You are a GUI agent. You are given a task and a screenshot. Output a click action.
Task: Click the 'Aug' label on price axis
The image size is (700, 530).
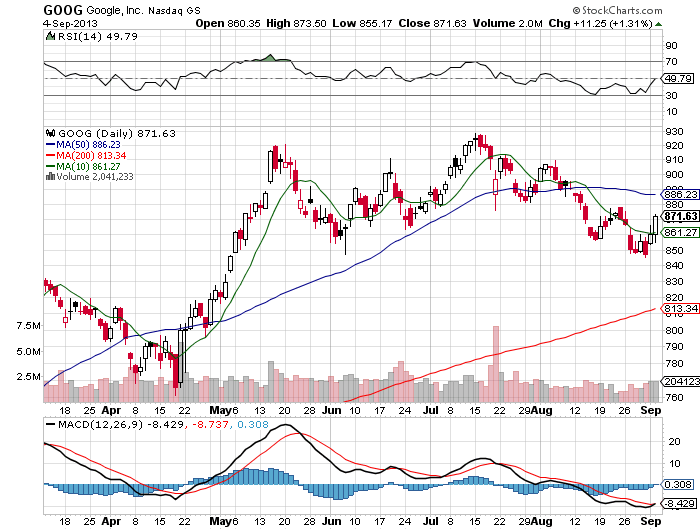point(542,410)
